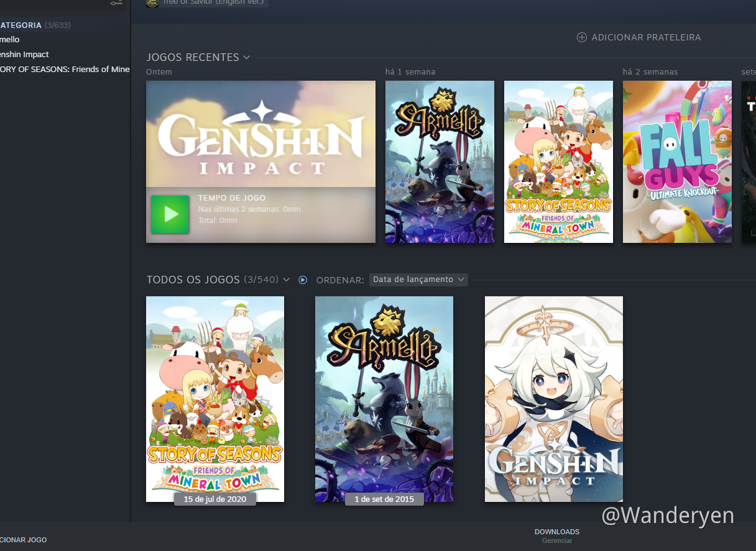756x551 pixels.
Task: Click Downloads at the bottom bar
Action: tap(557, 532)
